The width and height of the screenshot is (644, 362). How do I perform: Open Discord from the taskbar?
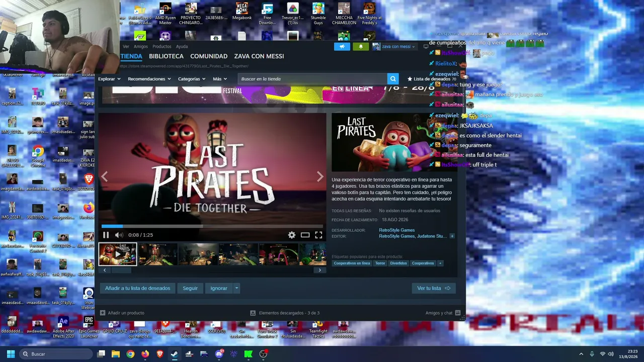click(x=219, y=354)
